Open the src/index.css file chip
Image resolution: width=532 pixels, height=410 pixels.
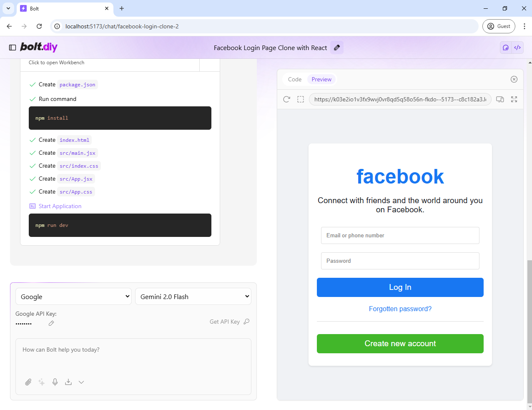[x=79, y=166]
